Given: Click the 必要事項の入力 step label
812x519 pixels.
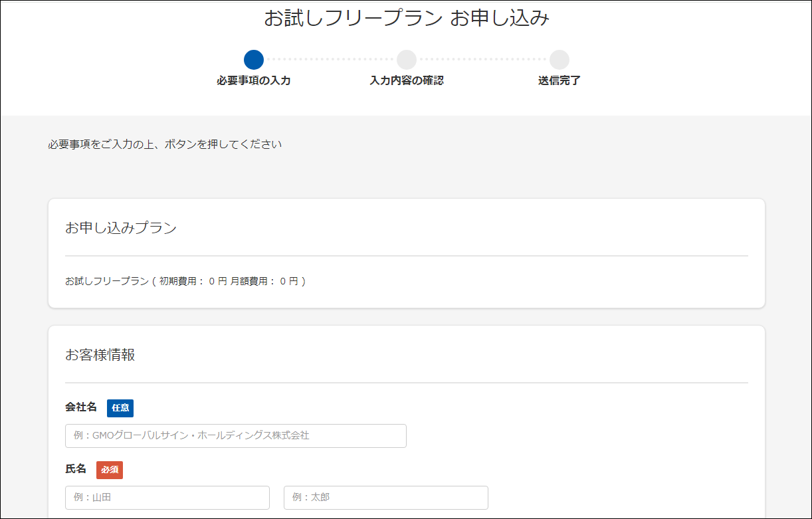Looking at the screenshot, I should pos(254,81).
